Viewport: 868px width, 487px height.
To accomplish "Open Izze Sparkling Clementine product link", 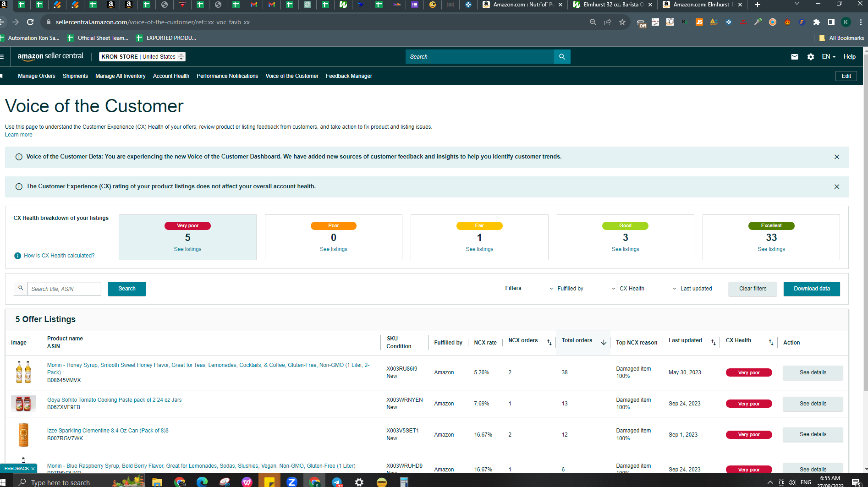I will [x=108, y=431].
